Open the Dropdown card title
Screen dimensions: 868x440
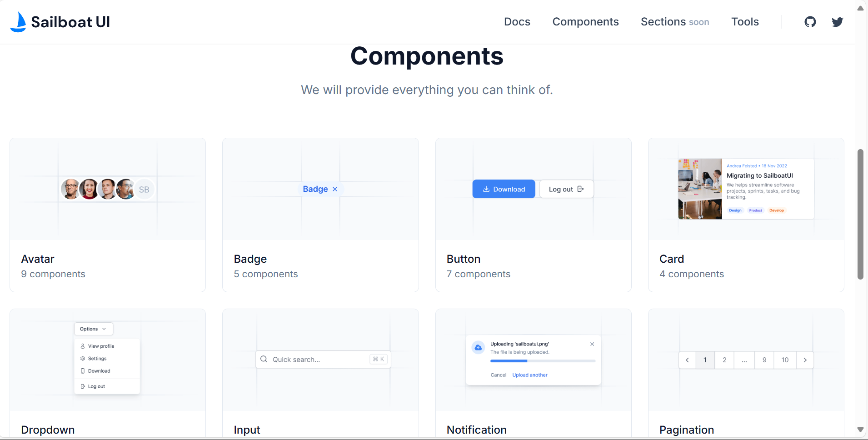point(48,430)
